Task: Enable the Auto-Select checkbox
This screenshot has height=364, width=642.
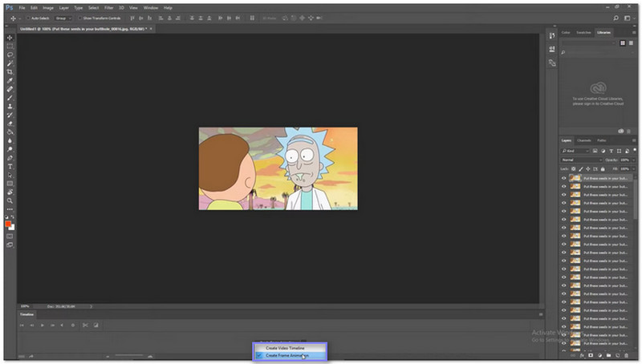Action: [x=28, y=18]
